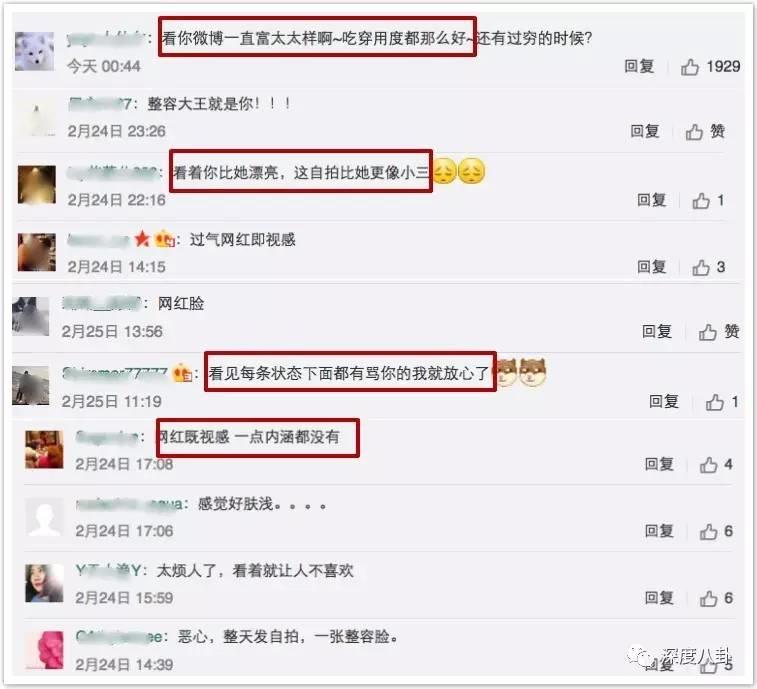The image size is (757, 689).
Task: Like the 网红脸 comment
Action: pyautogui.click(x=719, y=332)
